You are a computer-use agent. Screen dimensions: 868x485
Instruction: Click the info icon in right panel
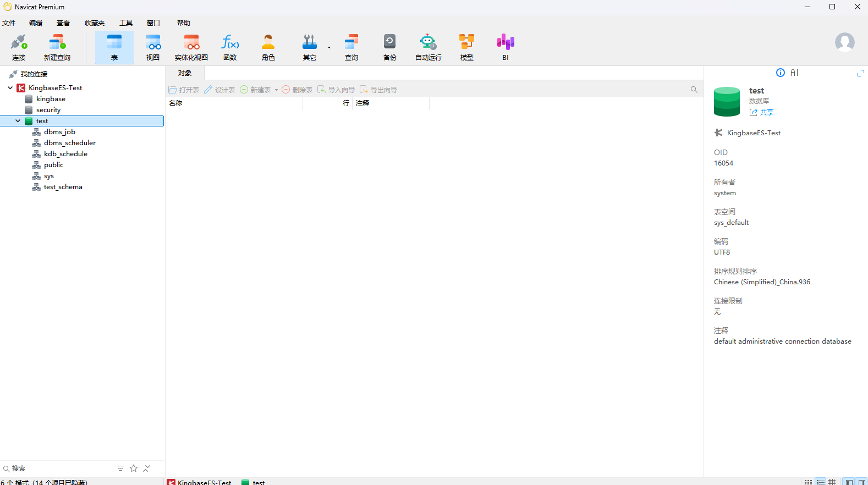click(x=781, y=73)
